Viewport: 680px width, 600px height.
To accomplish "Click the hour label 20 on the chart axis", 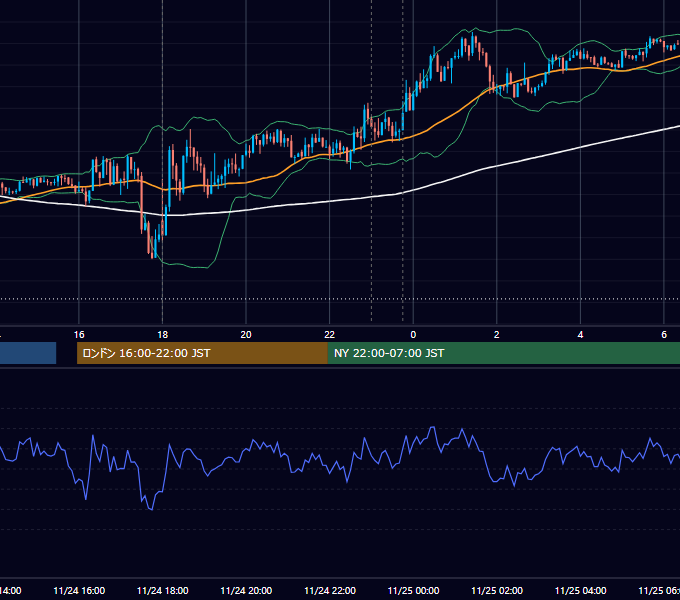I will pyautogui.click(x=246, y=335).
